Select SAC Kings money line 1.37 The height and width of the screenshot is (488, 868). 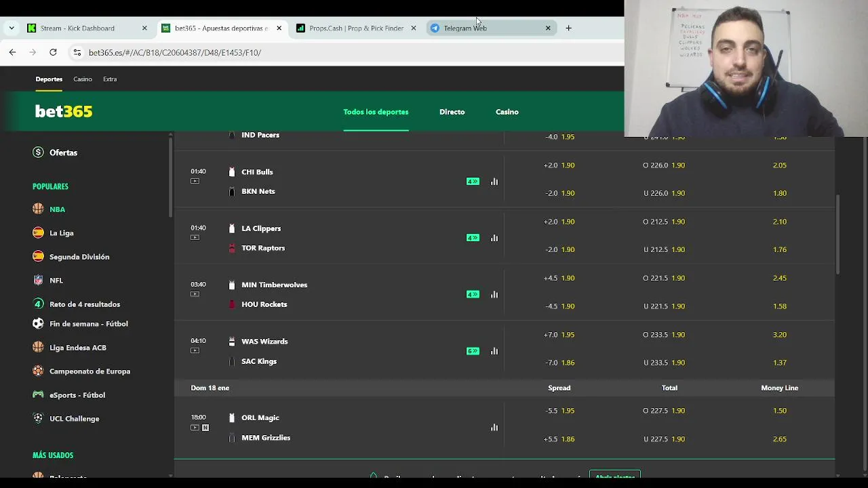(x=780, y=363)
